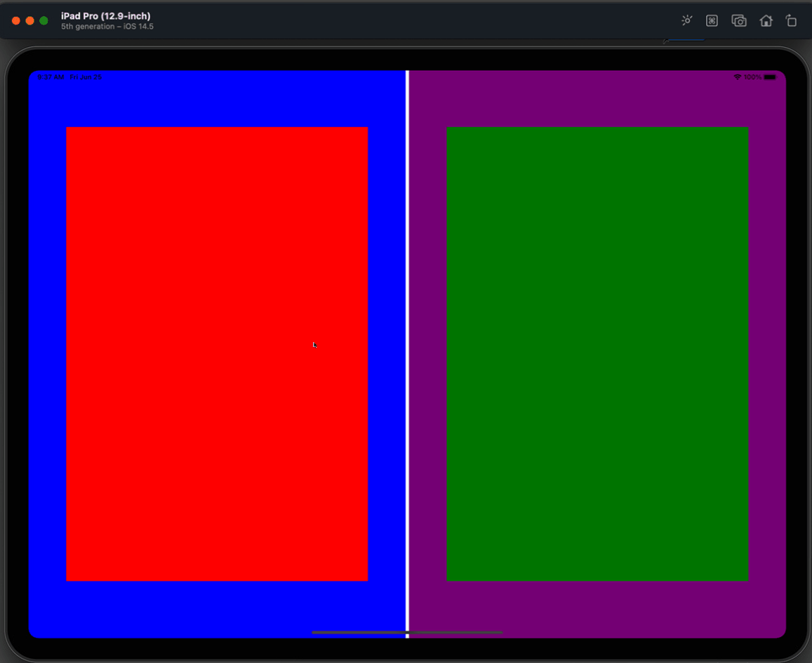Capture a screenshot of the simulator

739,21
